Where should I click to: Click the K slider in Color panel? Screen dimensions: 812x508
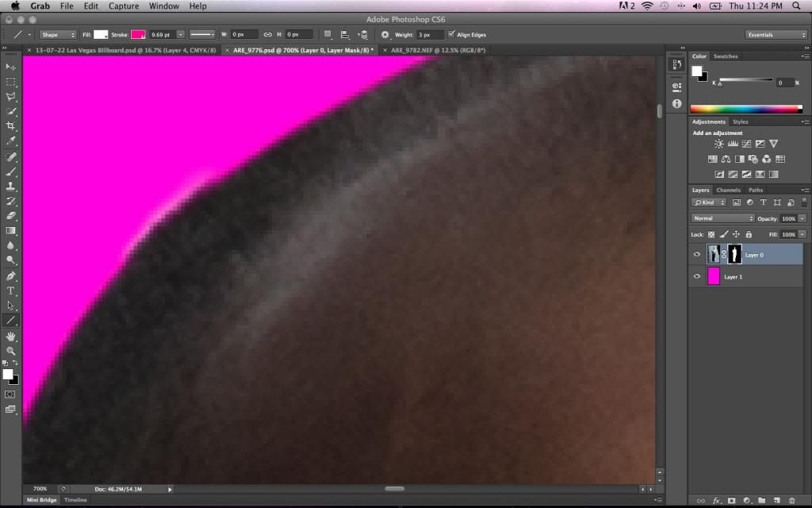(745, 80)
